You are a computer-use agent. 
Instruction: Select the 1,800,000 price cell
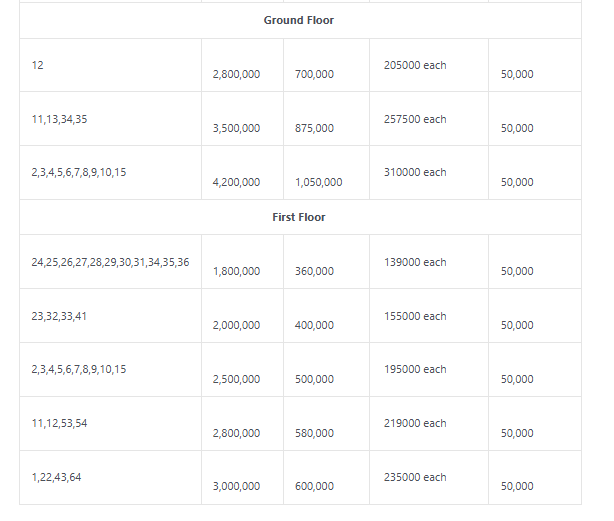click(236, 271)
